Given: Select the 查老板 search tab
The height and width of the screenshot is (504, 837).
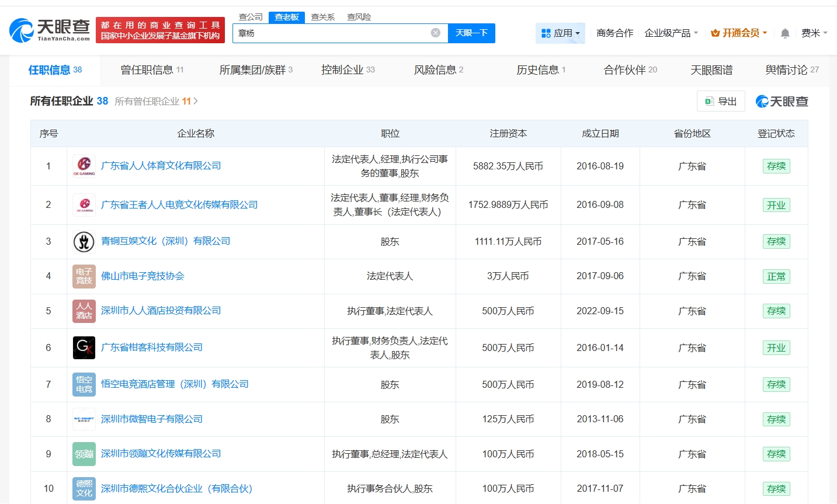Looking at the screenshot, I should 287,17.
